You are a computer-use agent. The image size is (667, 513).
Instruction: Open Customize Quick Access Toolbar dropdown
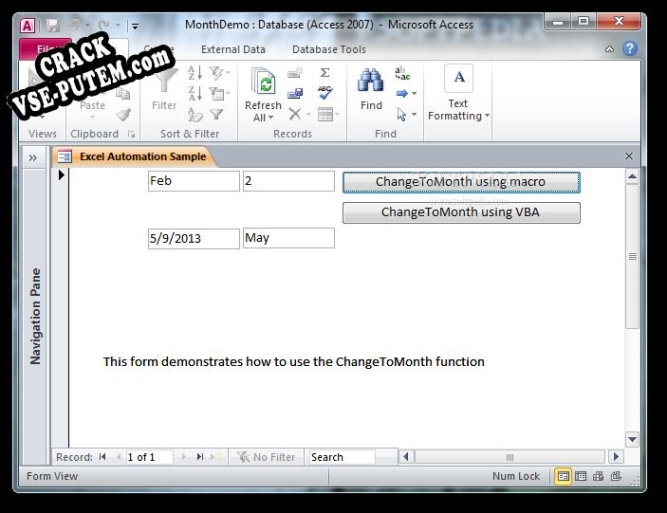click(x=135, y=26)
